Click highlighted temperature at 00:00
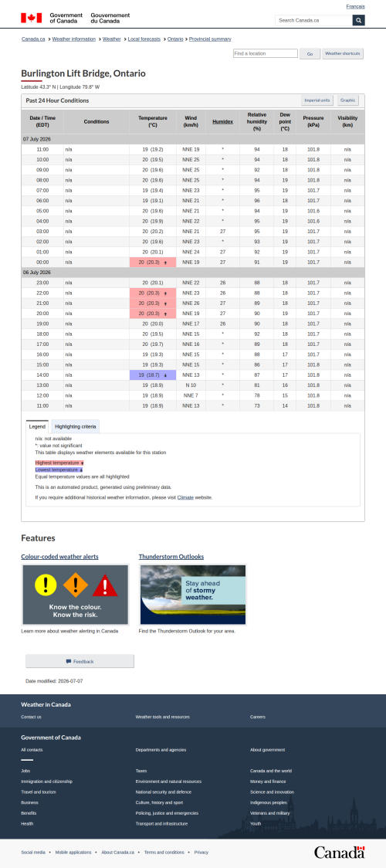 click(153, 263)
